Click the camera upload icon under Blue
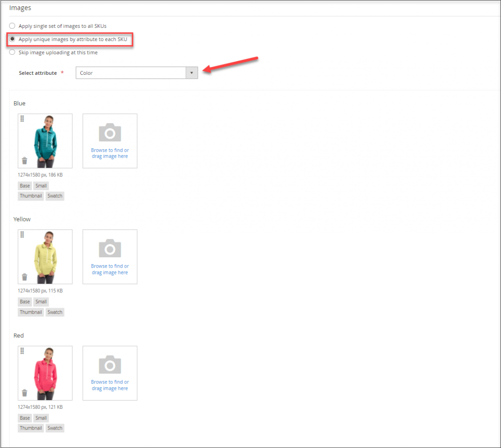The height and width of the screenshot is (448, 501). (x=110, y=132)
